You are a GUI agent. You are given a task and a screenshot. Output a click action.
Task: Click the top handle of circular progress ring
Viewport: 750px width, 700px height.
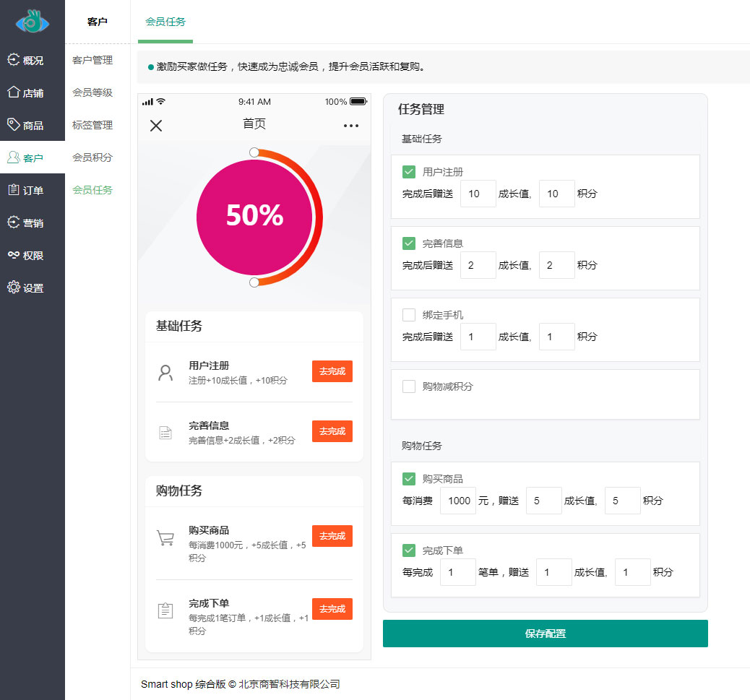click(254, 152)
